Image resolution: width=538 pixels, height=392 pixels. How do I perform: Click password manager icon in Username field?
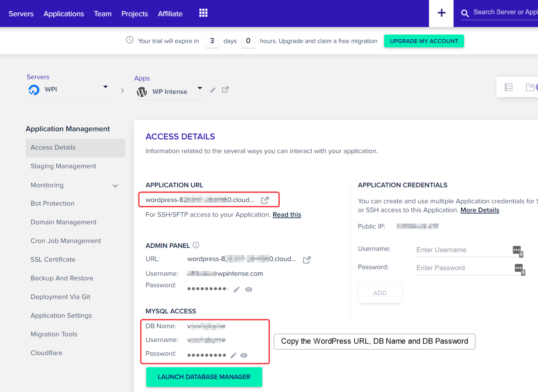(518, 251)
